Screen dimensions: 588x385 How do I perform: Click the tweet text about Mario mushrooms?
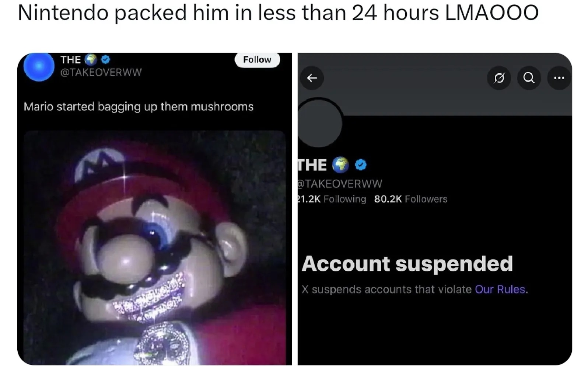click(139, 107)
